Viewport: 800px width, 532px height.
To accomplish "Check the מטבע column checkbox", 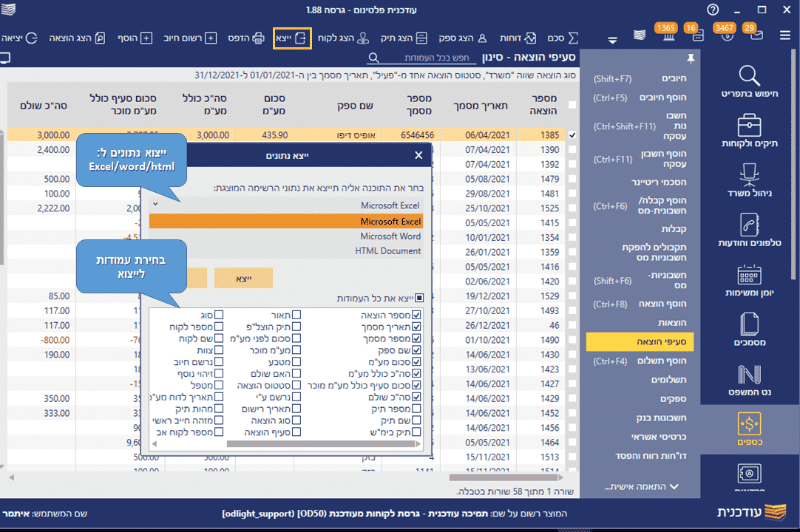I will pos(296,361).
